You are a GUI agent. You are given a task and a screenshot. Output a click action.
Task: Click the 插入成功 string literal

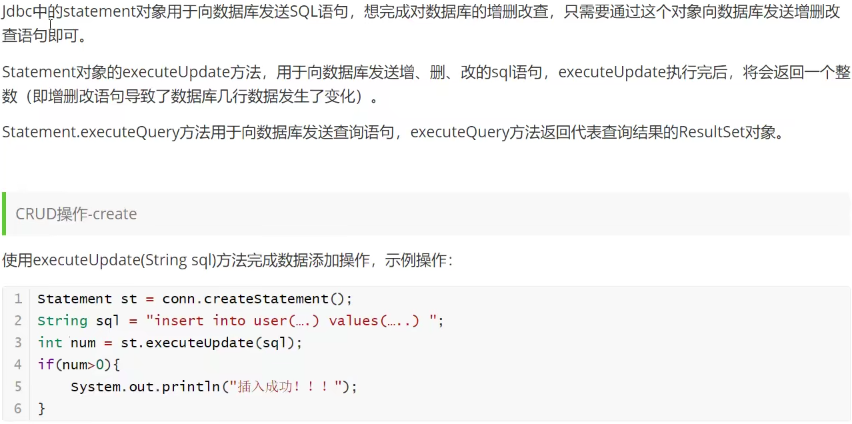[288, 386]
